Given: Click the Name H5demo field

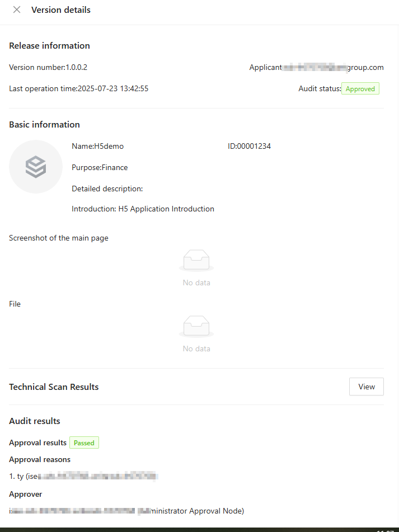Looking at the screenshot, I should pyautogui.click(x=98, y=146).
